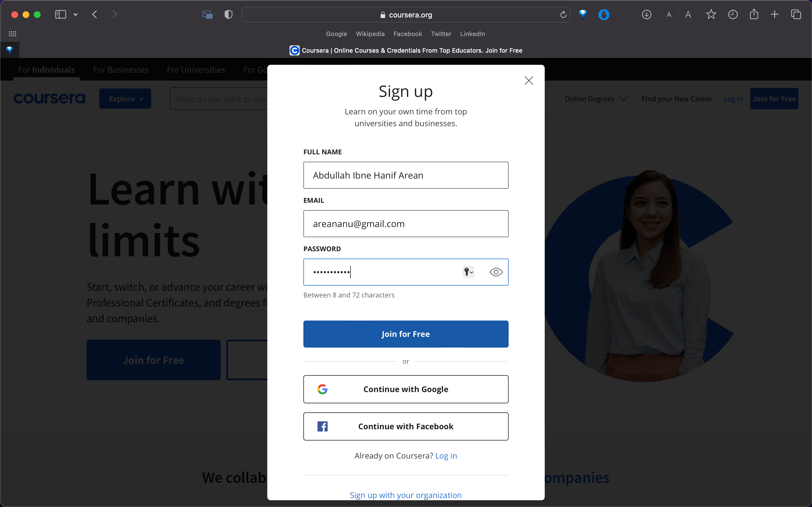Select the For Individuals tab
Image resolution: width=812 pixels, height=507 pixels.
click(47, 69)
